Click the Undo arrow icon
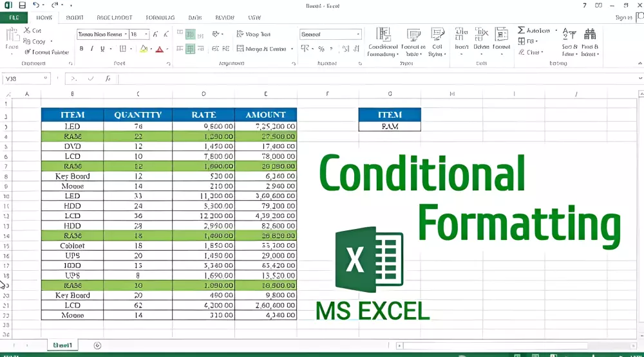This screenshot has width=644, height=357. (36, 5)
